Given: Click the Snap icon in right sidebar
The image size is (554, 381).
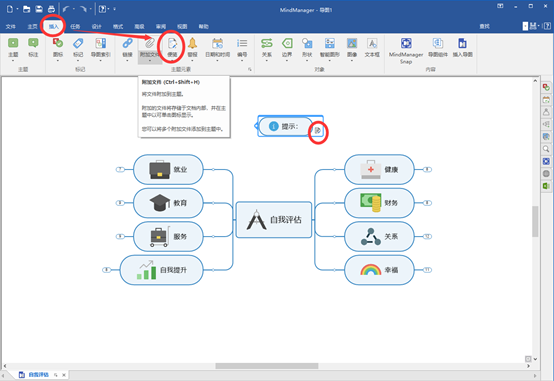Looking at the screenshot, I should pos(546,161).
